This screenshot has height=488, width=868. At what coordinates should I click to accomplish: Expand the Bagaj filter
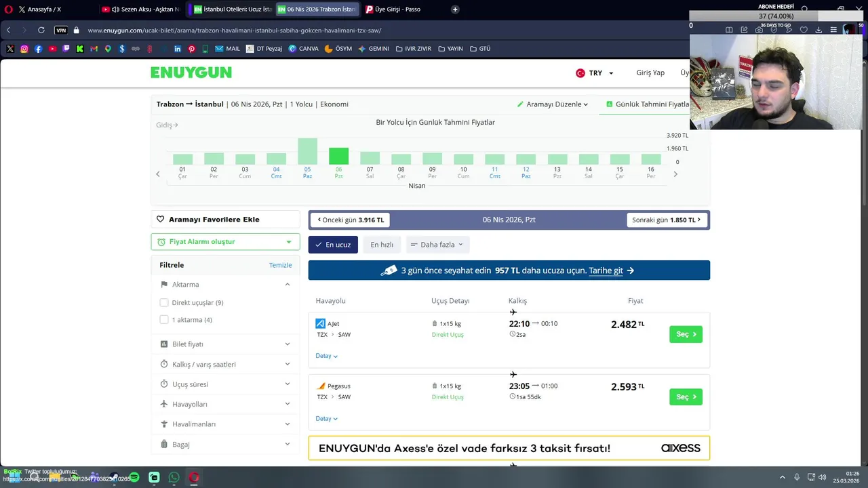coord(225,445)
